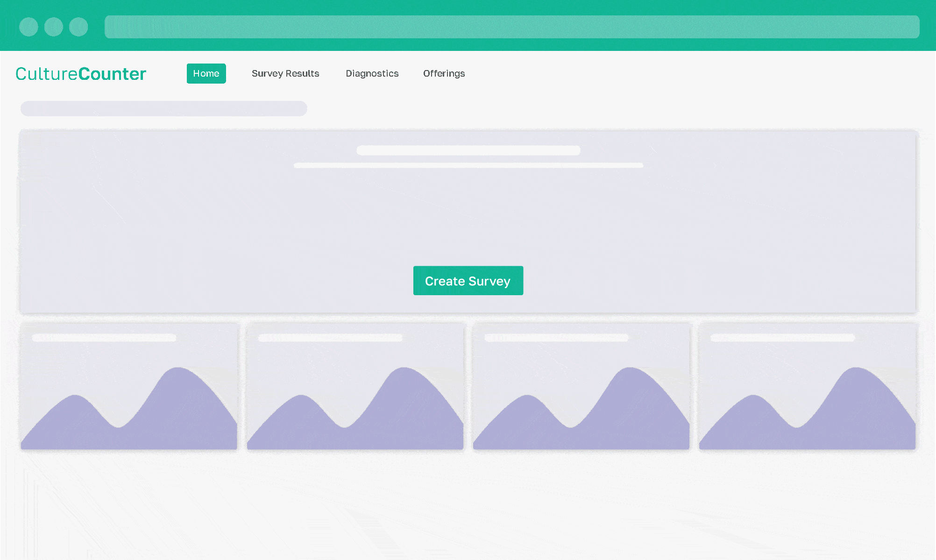Go to the Offerings tab
936x560 pixels.
444,73
